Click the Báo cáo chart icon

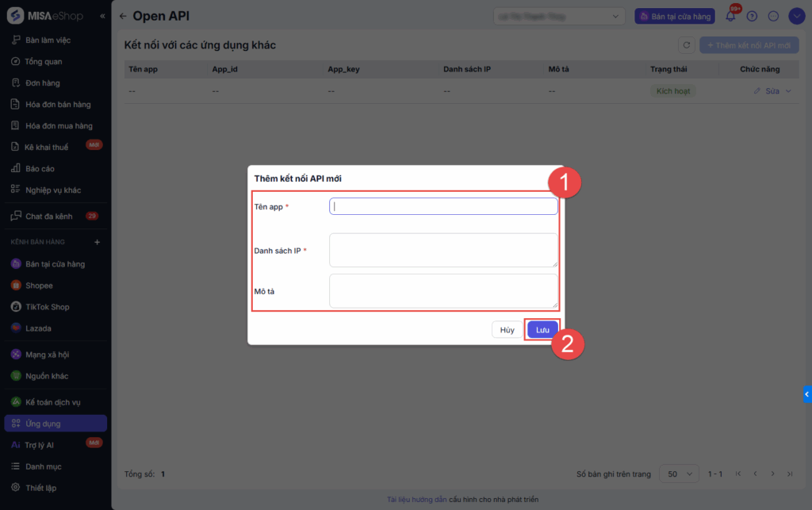[x=16, y=168]
